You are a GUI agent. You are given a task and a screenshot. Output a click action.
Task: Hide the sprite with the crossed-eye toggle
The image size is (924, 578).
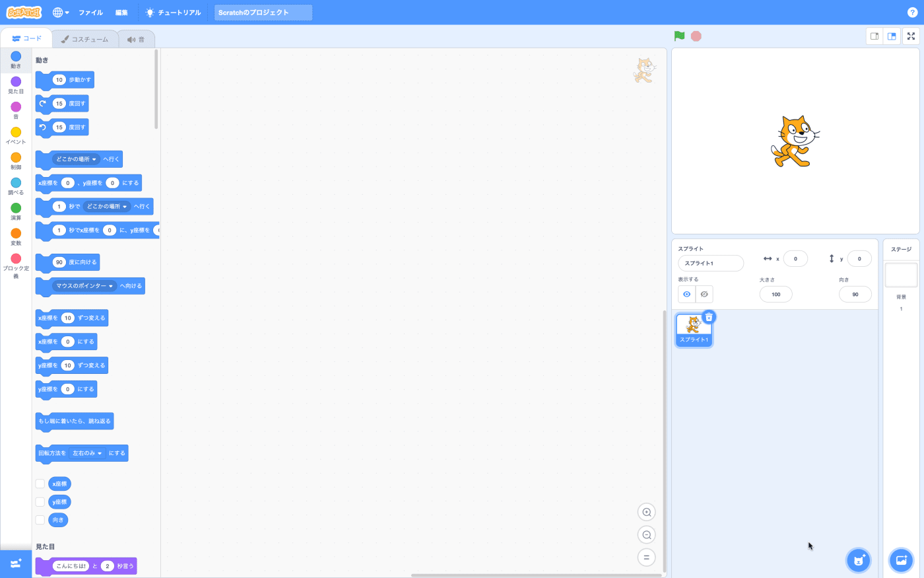coord(704,294)
